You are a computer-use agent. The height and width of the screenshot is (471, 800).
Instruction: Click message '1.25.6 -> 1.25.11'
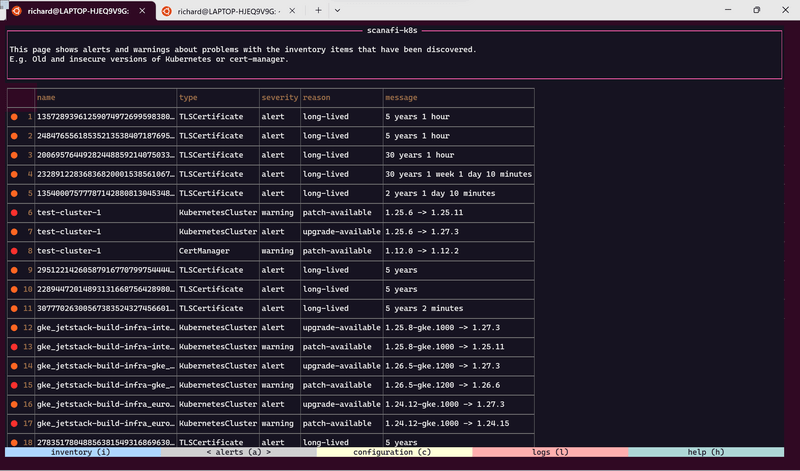[x=424, y=212]
